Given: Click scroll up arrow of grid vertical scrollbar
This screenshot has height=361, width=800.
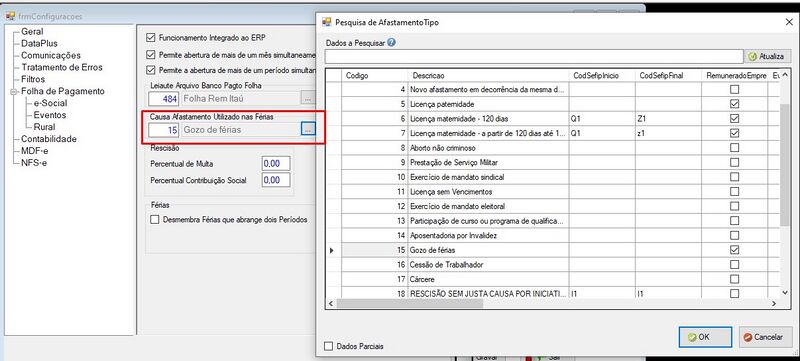Looking at the screenshot, I should (x=785, y=74).
